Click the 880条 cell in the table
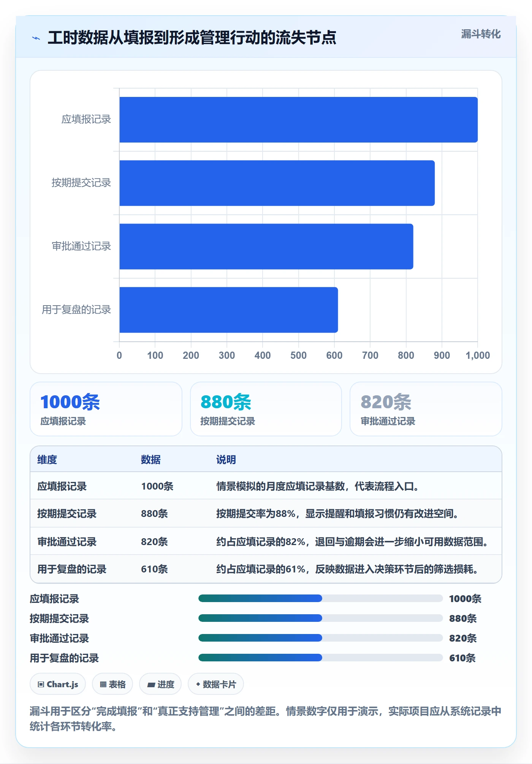This screenshot has width=532, height=764. pos(154,514)
